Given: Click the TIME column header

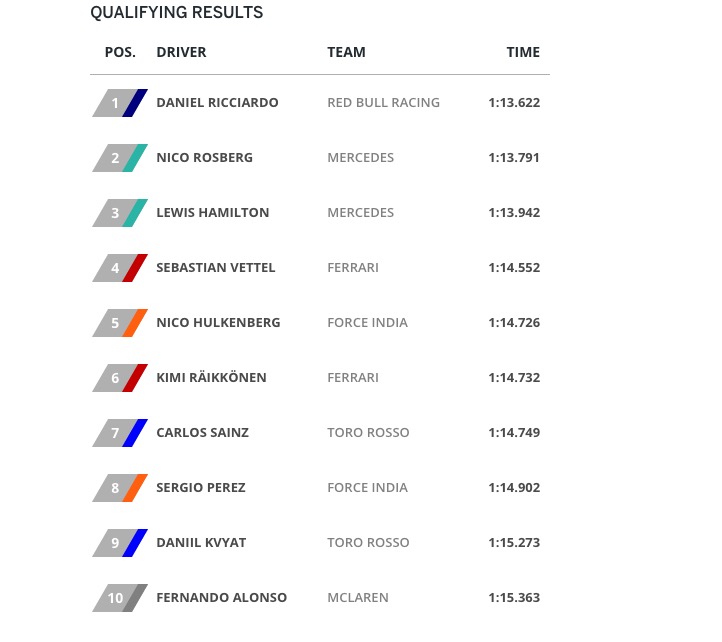Looking at the screenshot, I should [523, 52].
